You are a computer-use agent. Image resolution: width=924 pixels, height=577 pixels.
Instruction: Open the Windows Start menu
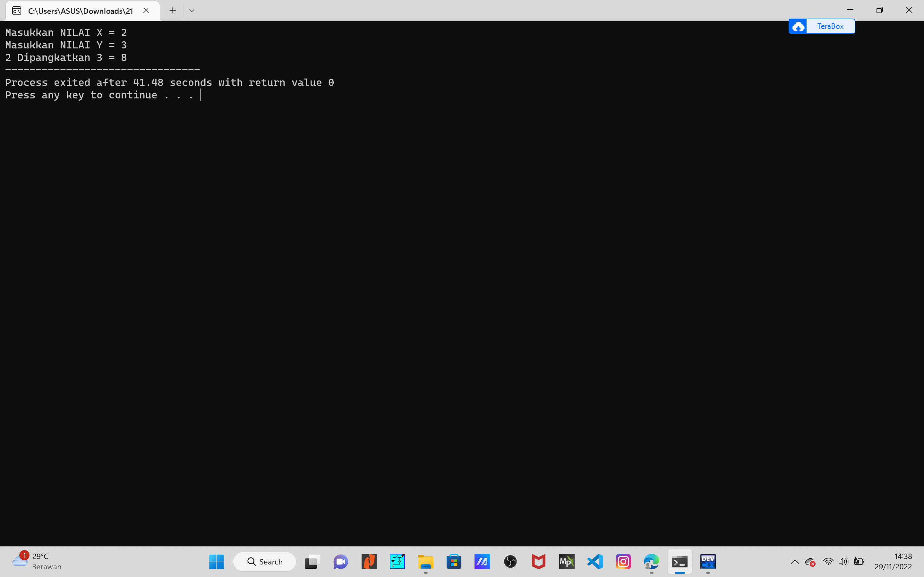(x=216, y=561)
